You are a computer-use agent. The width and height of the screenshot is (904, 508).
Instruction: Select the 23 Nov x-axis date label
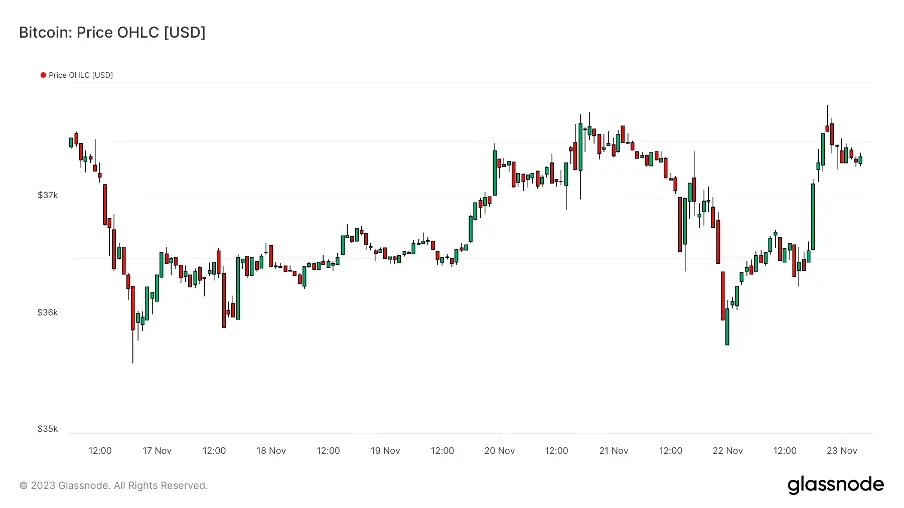[x=843, y=451]
